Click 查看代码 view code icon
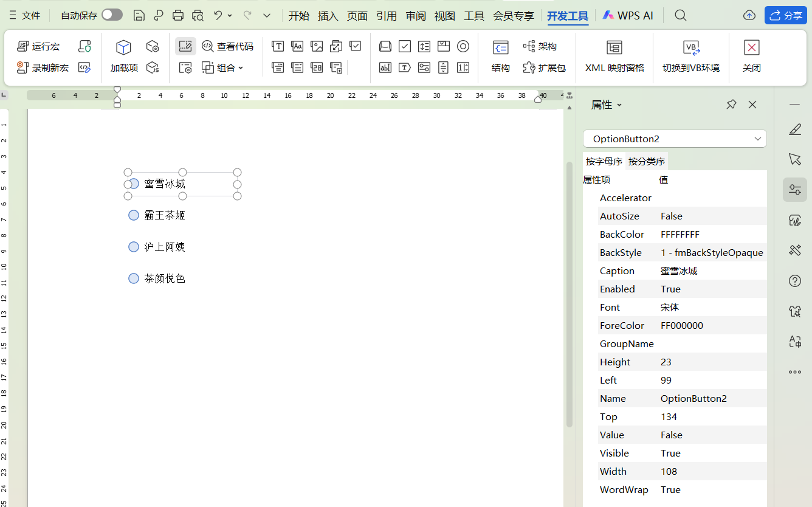 click(x=208, y=46)
